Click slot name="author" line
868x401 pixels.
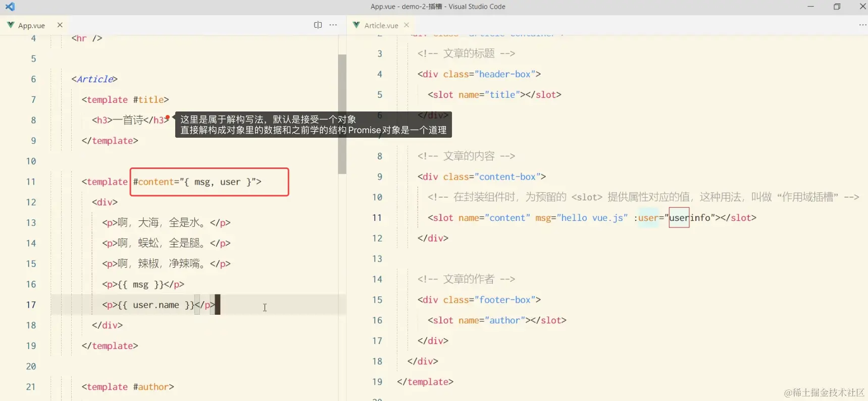497,320
